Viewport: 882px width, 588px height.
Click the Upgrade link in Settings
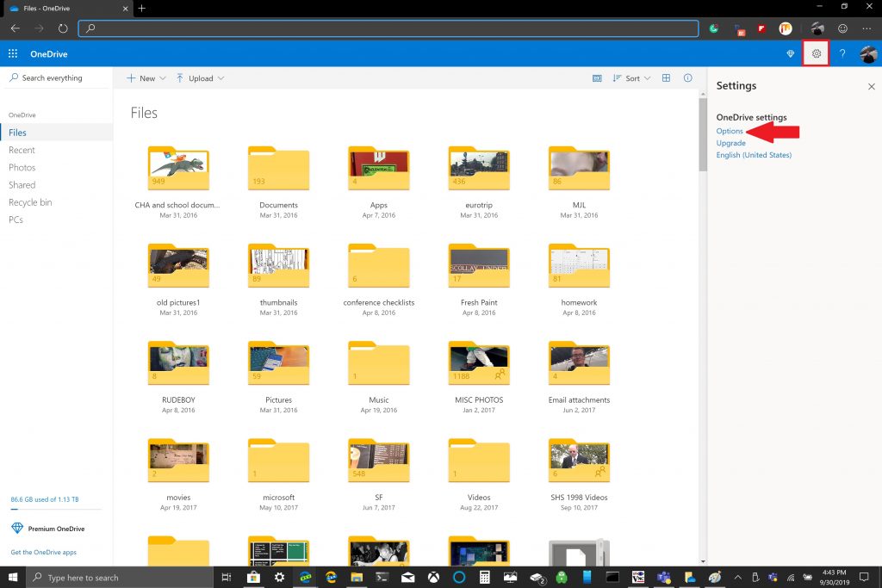(730, 143)
